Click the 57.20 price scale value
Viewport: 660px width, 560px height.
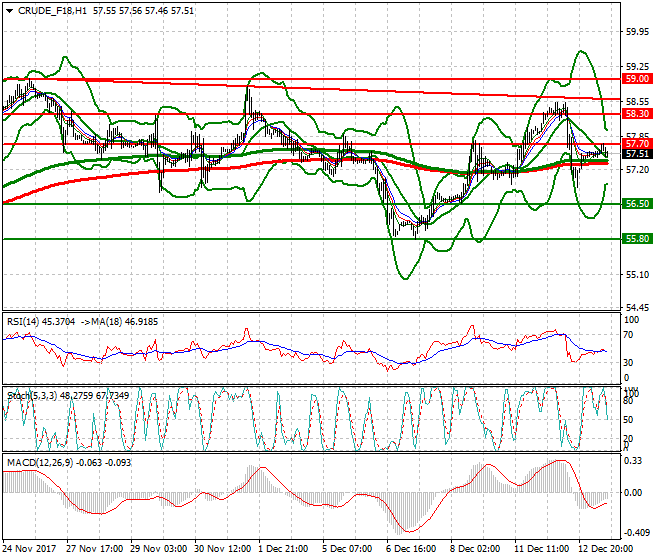click(637, 169)
